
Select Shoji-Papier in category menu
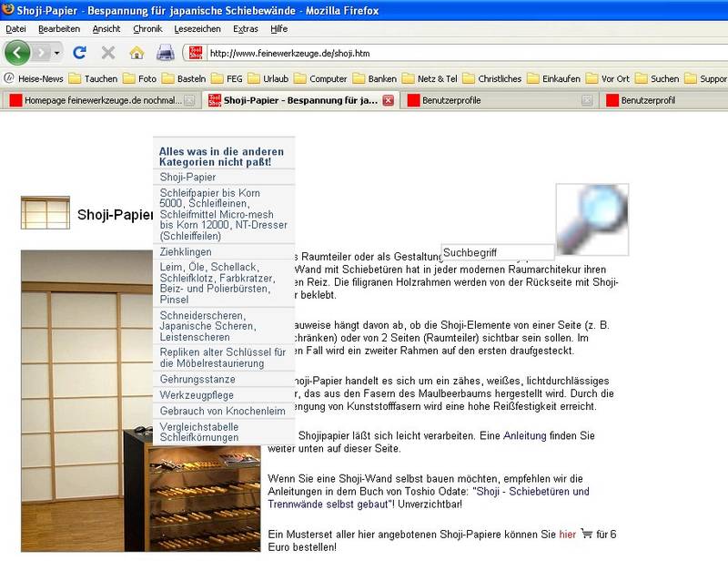(224, 177)
